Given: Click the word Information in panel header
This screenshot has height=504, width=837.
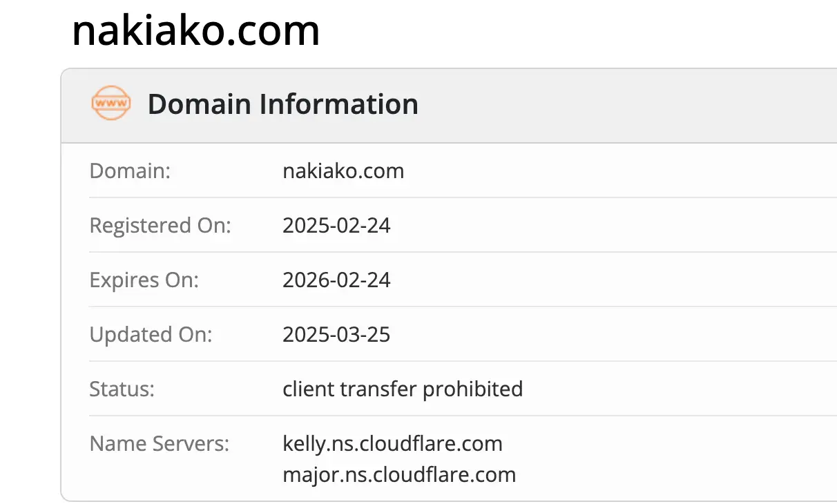Looking at the screenshot, I should 339,104.
